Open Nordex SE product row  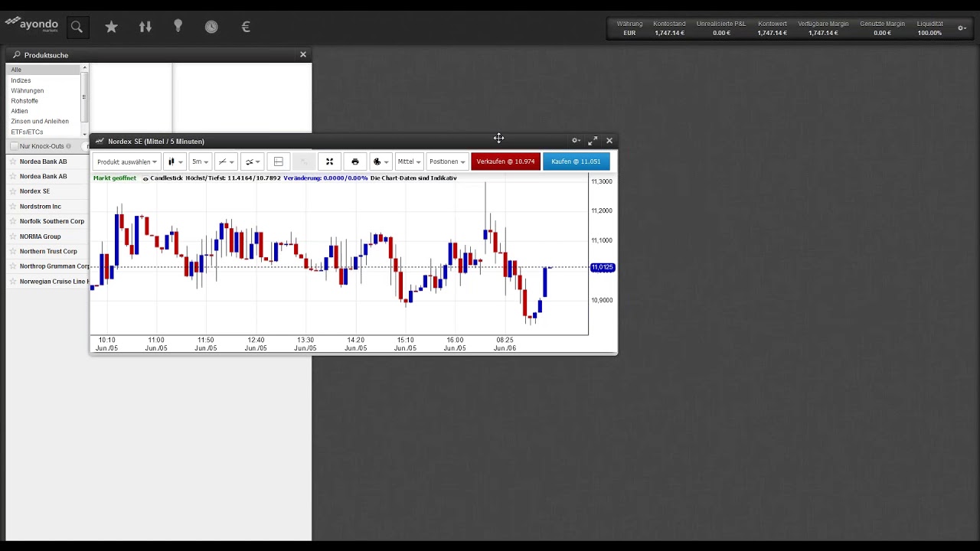[47, 191]
